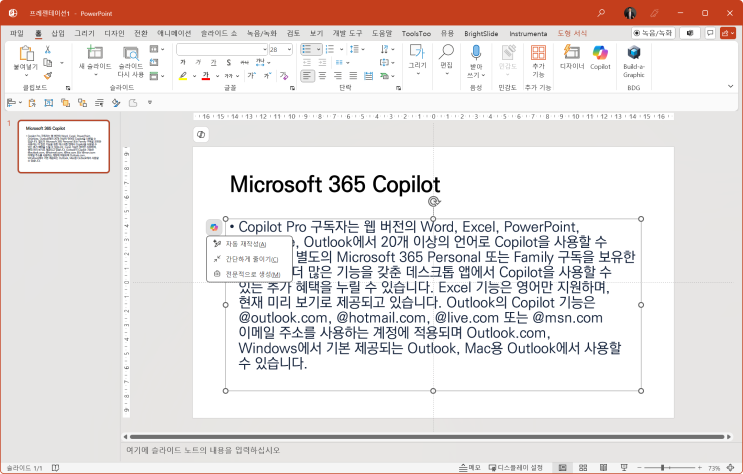Toggle normal view button in status bar
The width and height of the screenshot is (743, 474).
tap(561, 467)
